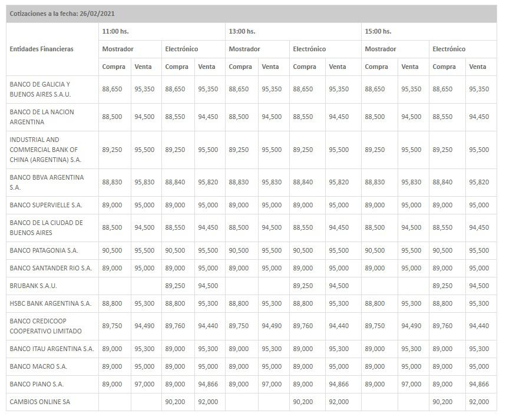Select the Cambios Online SA row label

pos(39,402)
